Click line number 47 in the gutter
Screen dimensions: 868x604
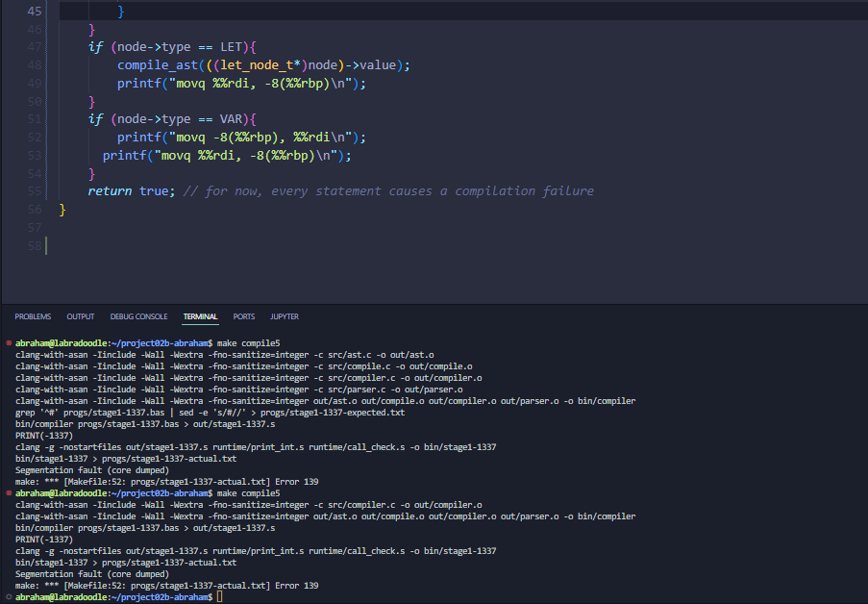(35, 47)
